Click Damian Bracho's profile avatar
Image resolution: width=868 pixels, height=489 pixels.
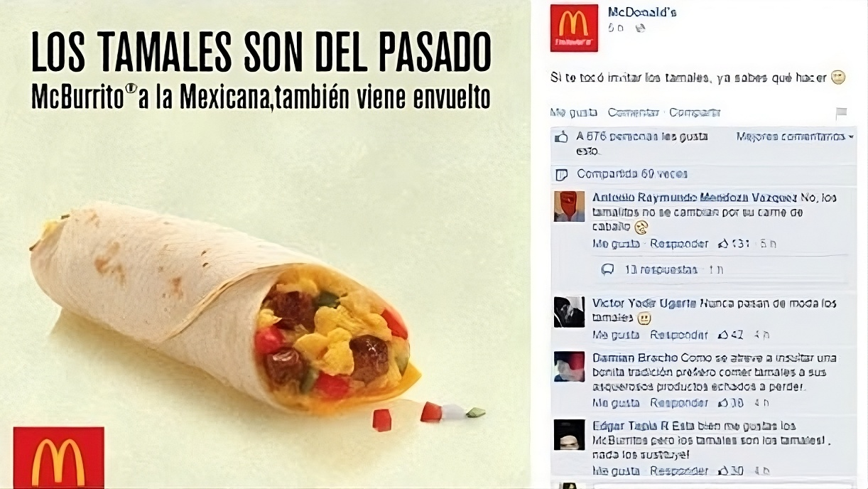[x=569, y=366]
